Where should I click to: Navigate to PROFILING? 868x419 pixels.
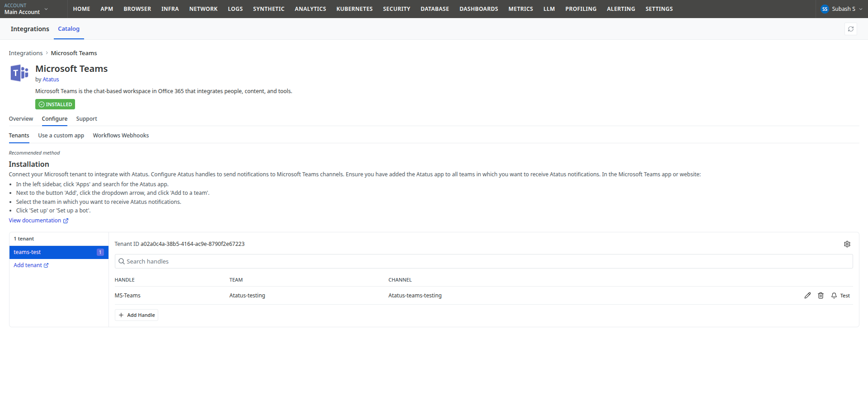(581, 9)
